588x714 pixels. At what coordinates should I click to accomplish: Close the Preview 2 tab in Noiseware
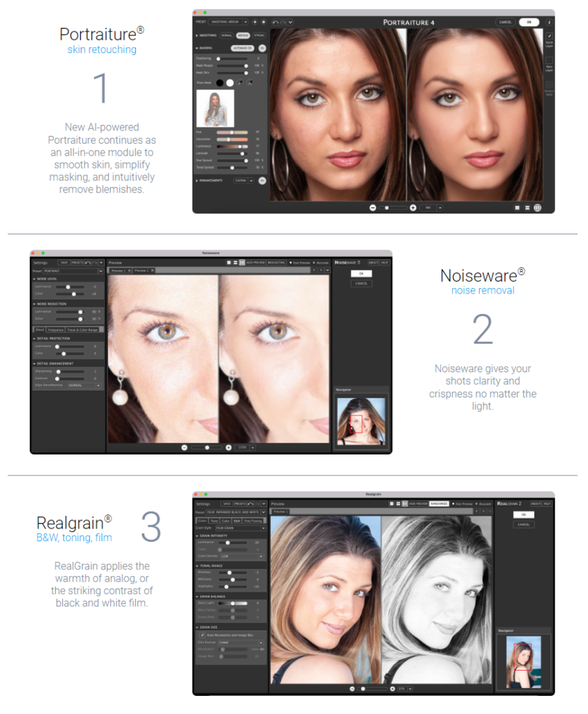(x=153, y=271)
